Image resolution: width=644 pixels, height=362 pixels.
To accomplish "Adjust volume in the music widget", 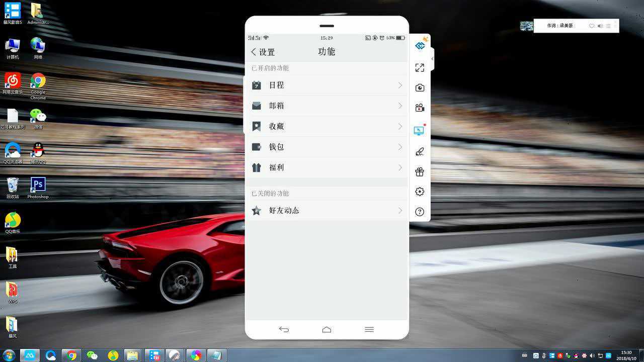I will point(600,26).
